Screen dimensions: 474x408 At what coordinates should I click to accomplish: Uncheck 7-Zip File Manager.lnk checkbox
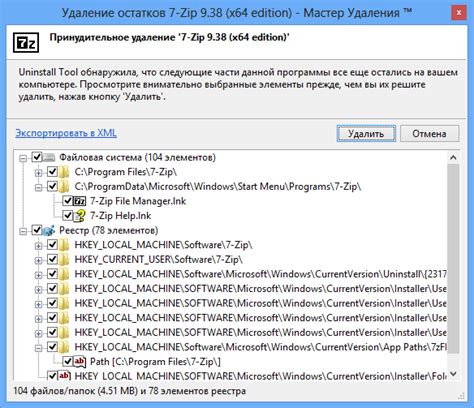[x=68, y=201]
